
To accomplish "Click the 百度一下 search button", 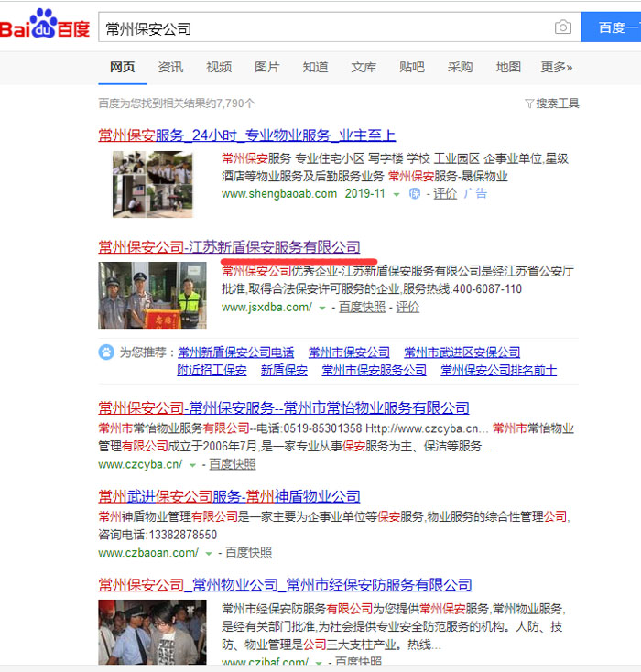I will 611,27.
